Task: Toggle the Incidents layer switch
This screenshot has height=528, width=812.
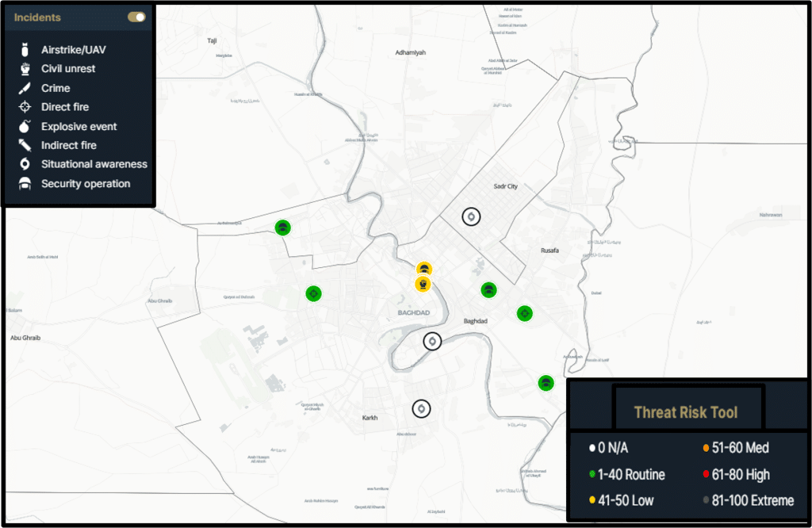Action: tap(136, 17)
